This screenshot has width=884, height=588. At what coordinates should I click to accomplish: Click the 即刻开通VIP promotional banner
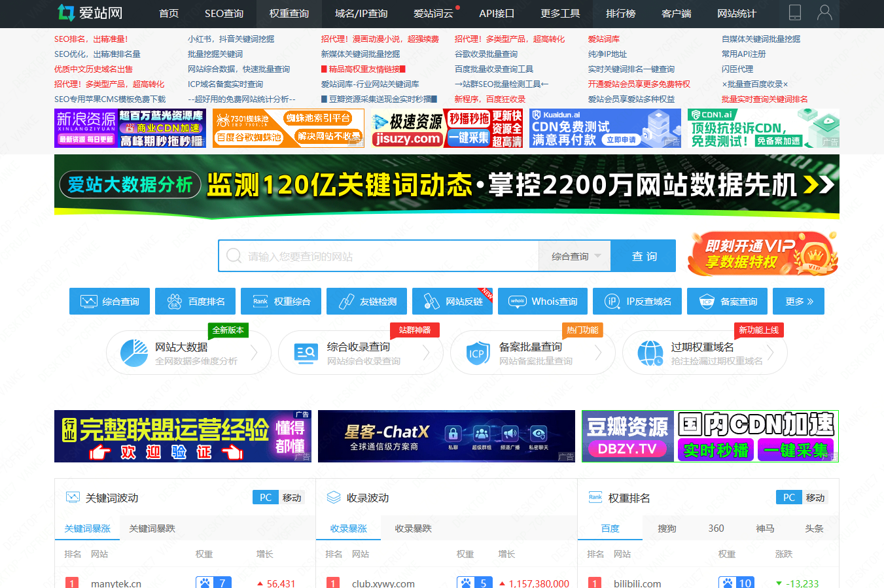[x=762, y=254]
